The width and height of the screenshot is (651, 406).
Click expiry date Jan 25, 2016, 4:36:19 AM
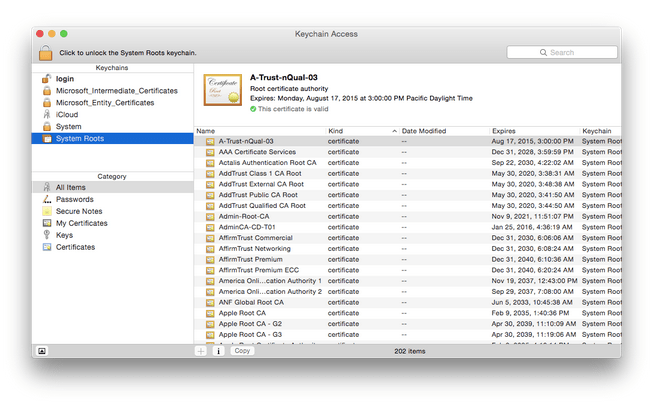[x=532, y=227]
